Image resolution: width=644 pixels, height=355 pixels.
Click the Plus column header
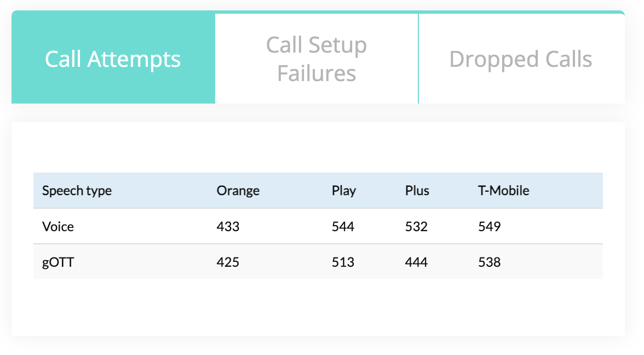click(417, 191)
